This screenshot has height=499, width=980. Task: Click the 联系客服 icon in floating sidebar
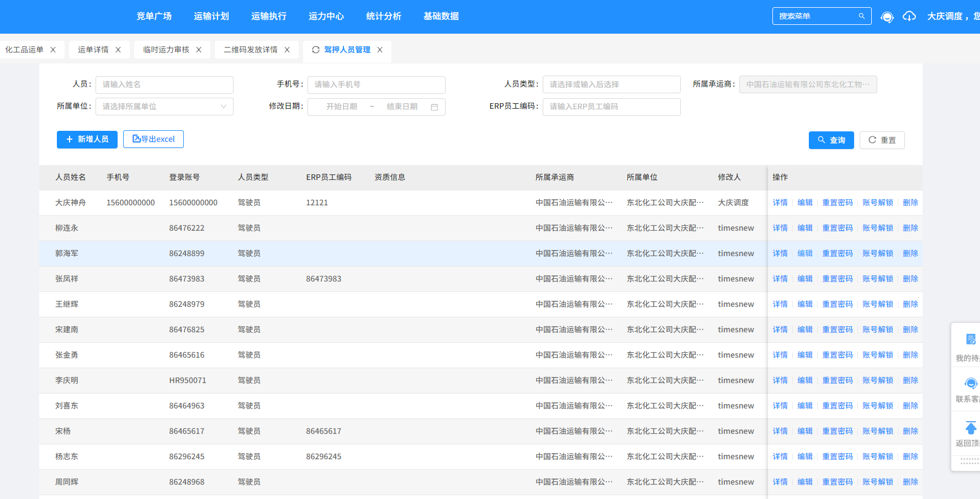971,383
